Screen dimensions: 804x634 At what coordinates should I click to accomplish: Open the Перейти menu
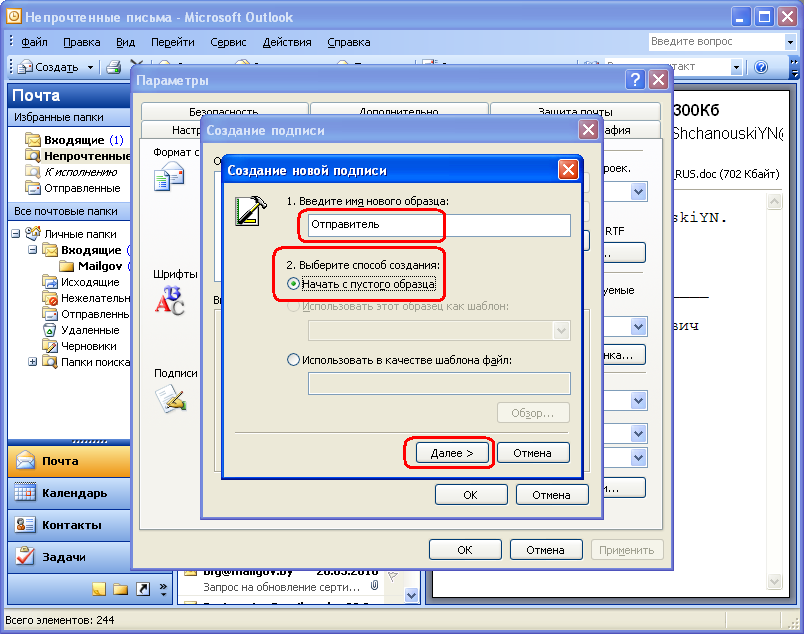point(173,42)
